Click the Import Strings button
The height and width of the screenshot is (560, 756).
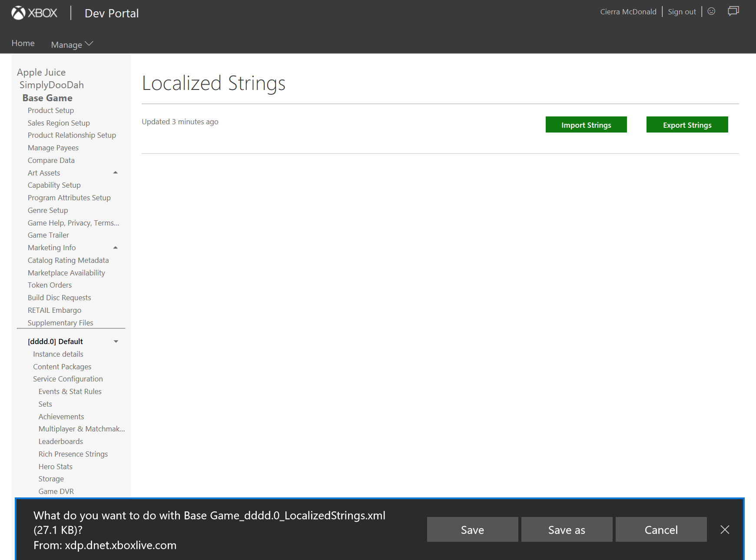(586, 125)
